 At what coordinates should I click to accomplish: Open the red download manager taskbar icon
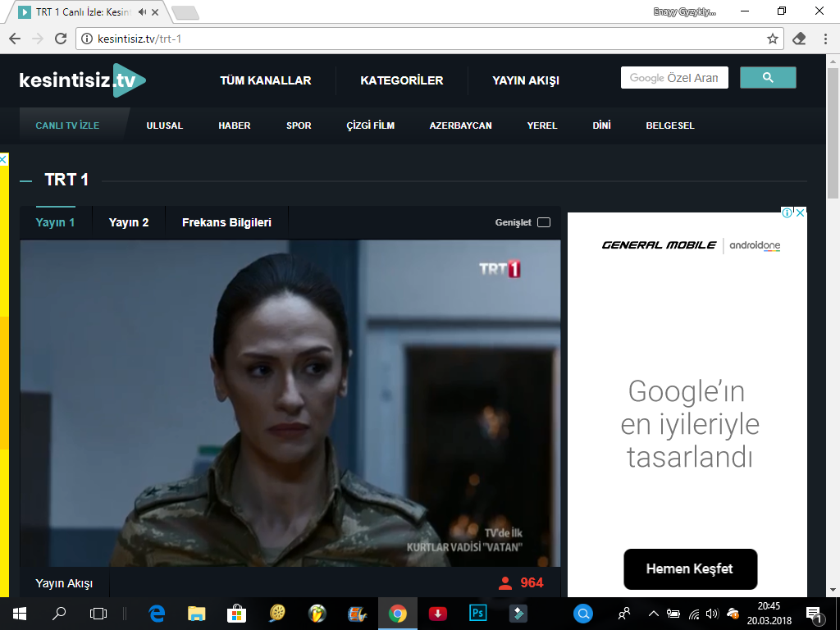click(x=438, y=614)
